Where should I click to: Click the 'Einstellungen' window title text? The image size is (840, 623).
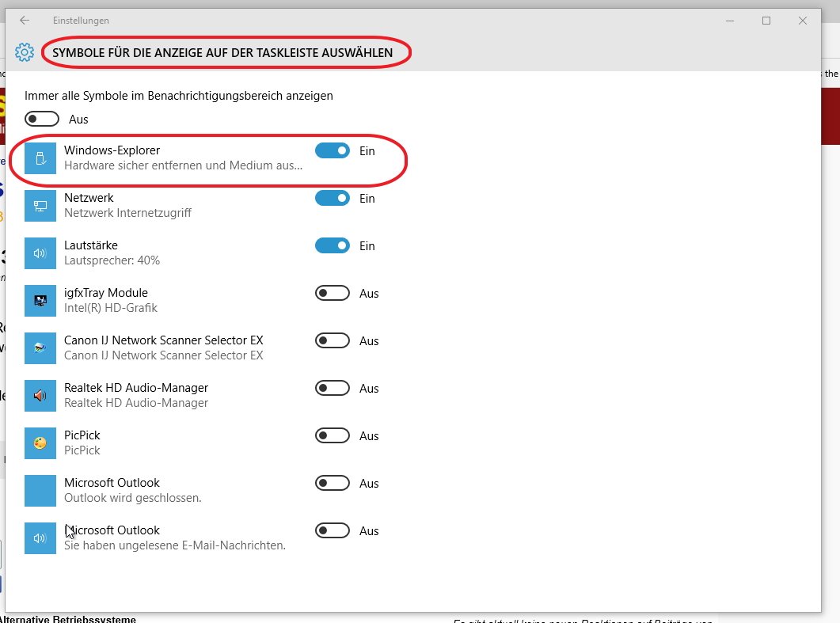pyautogui.click(x=81, y=21)
